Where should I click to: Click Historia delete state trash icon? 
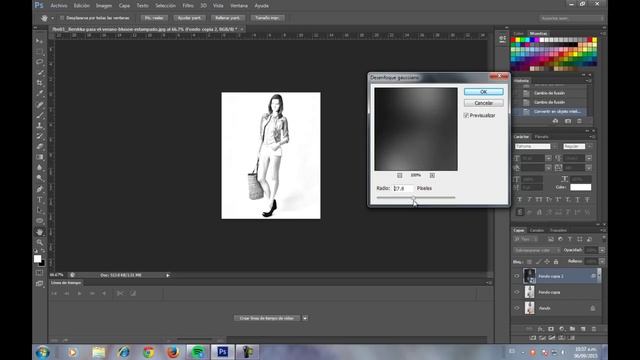pos(579,121)
